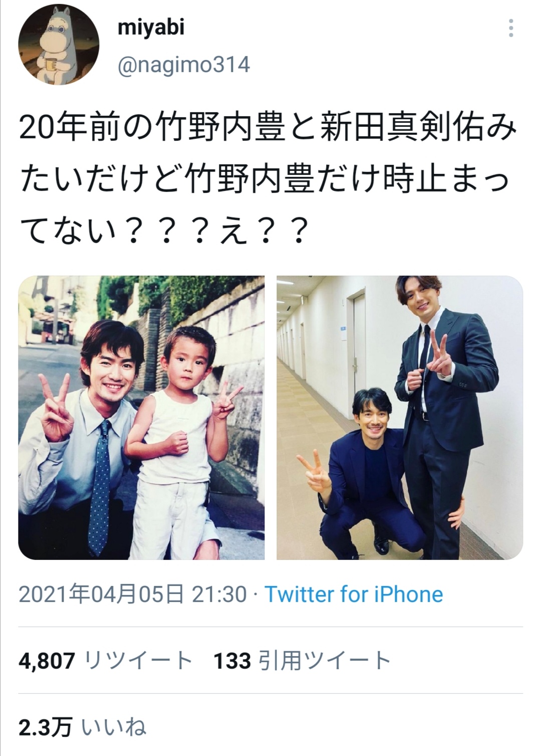Open the three-dot more options menu
The width and height of the screenshot is (541, 756).
pyautogui.click(x=510, y=29)
